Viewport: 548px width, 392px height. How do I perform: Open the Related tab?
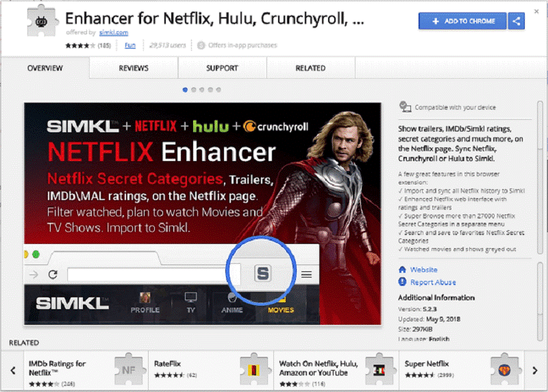[310, 69]
